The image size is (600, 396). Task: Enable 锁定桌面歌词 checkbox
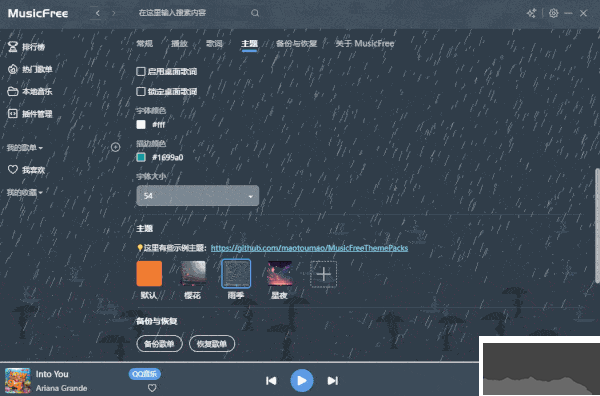tap(141, 91)
